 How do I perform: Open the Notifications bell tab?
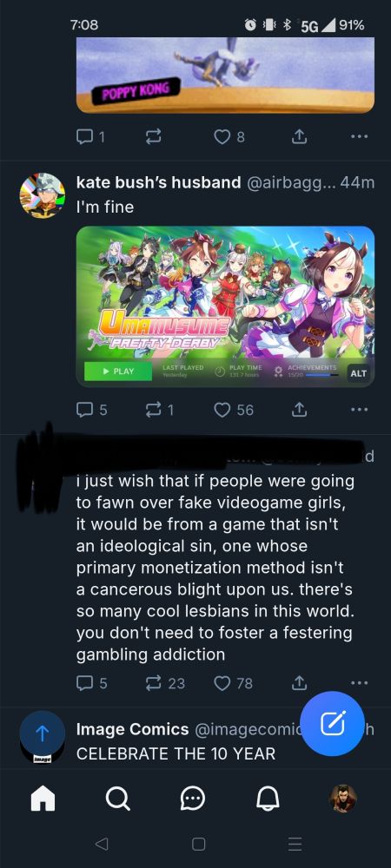(268, 799)
